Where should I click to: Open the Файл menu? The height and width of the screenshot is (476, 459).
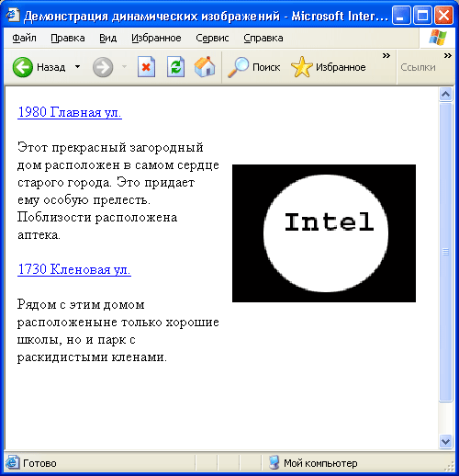click(x=24, y=38)
